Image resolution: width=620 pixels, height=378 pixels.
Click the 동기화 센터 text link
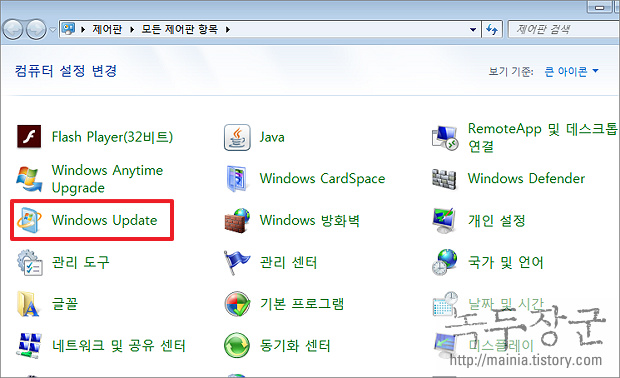pos(295,346)
